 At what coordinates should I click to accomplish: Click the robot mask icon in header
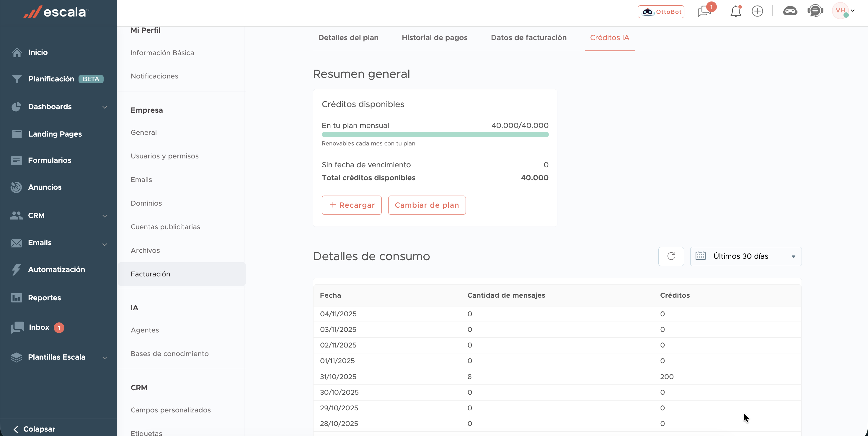tap(789, 11)
